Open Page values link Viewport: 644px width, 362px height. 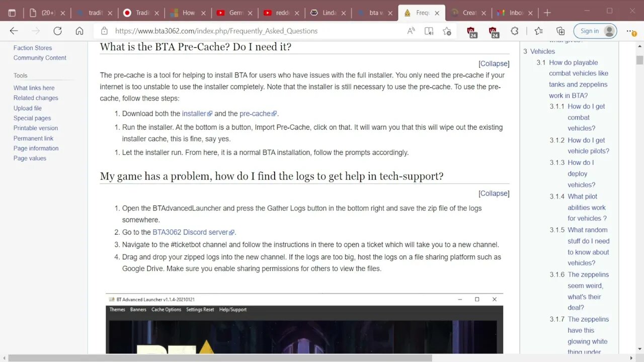pos(30,158)
